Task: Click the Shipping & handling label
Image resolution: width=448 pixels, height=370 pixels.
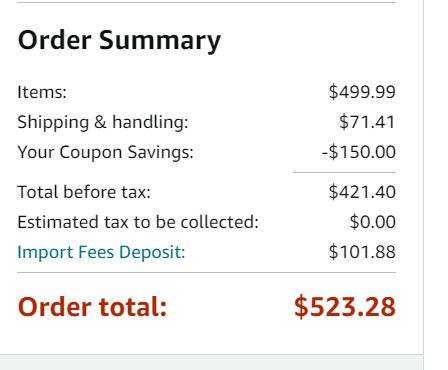Action: 103,122
